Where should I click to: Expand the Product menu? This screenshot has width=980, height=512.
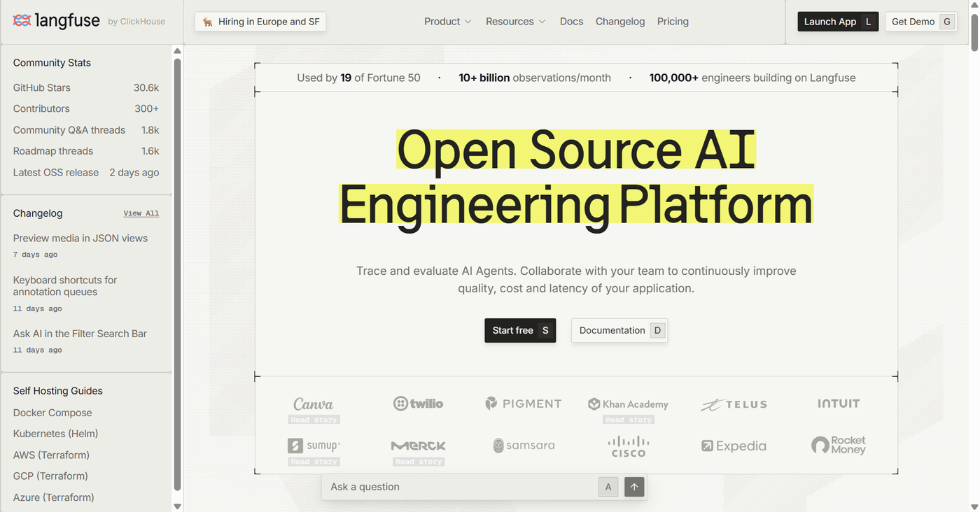[x=448, y=22]
